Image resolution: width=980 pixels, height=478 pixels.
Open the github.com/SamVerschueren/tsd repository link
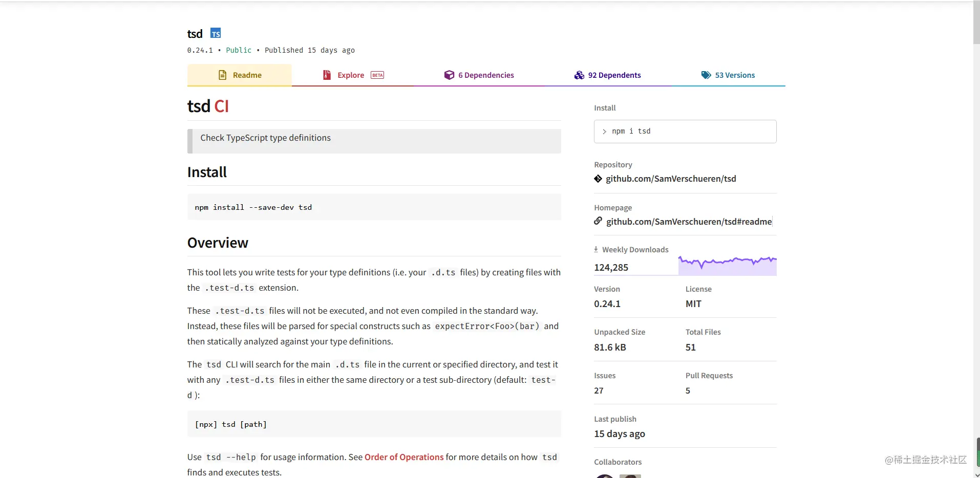[x=671, y=179]
